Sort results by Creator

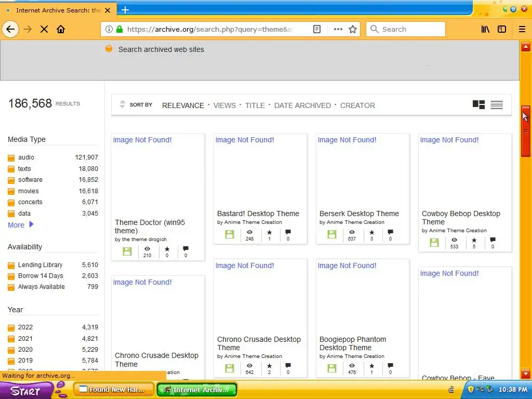[x=357, y=105]
